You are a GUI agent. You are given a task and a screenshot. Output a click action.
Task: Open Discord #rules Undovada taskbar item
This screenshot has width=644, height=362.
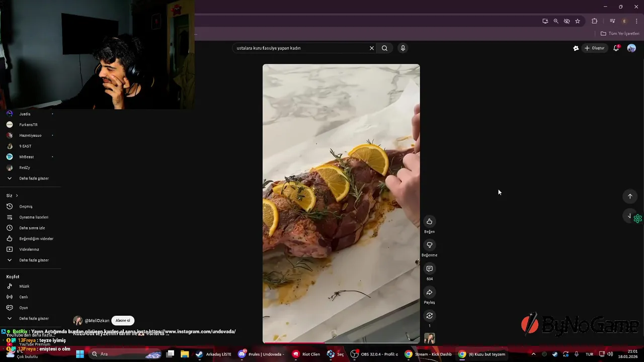[262, 354]
